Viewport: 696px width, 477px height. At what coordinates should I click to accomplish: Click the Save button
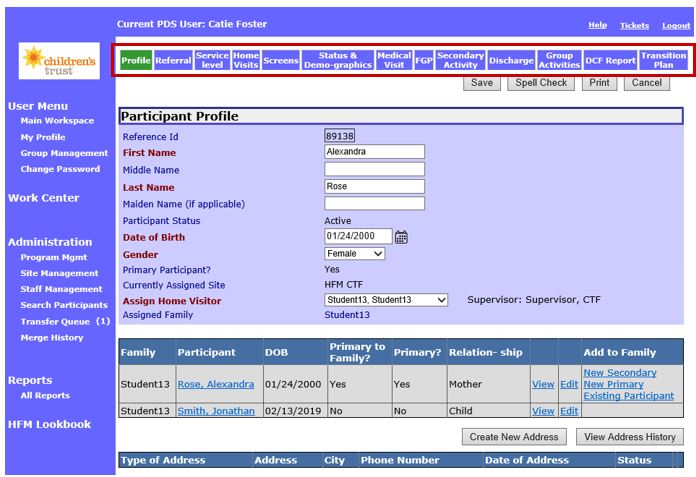point(481,83)
